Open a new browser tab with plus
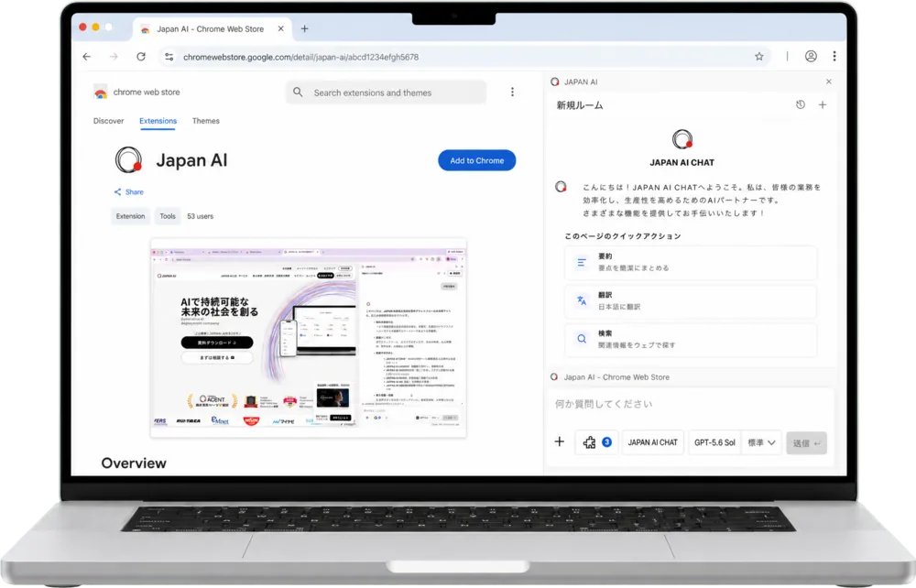Screen dimensions: 916x588 click(304, 28)
